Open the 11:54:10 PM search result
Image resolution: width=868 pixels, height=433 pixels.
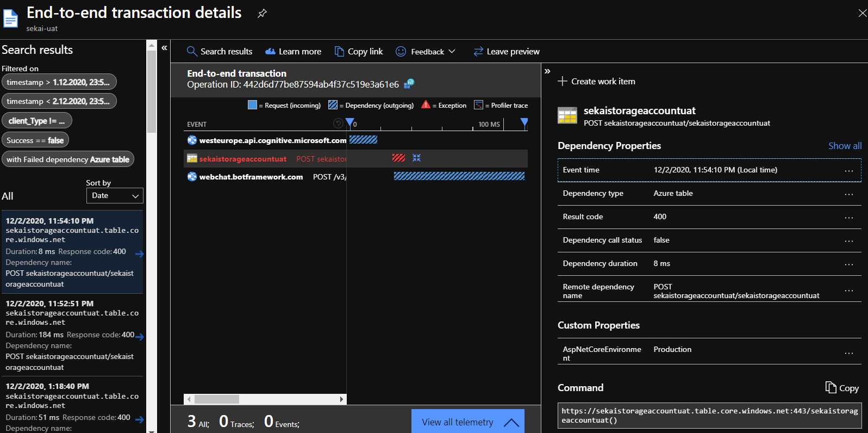coord(72,252)
